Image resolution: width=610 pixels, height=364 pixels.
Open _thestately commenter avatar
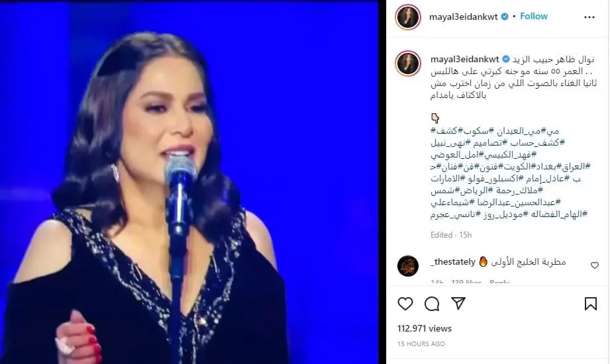(x=408, y=266)
